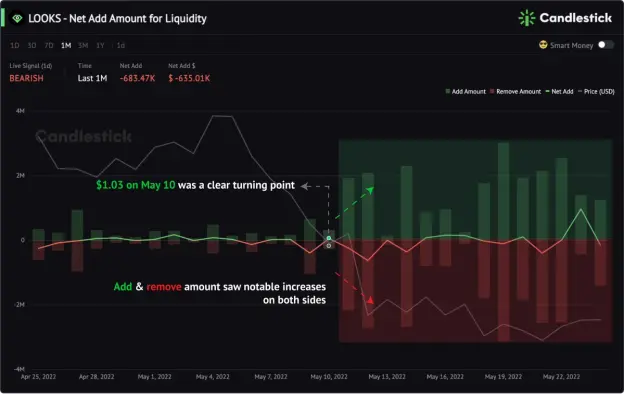
Task: Click the Time value Last 1M
Action: coord(92,78)
